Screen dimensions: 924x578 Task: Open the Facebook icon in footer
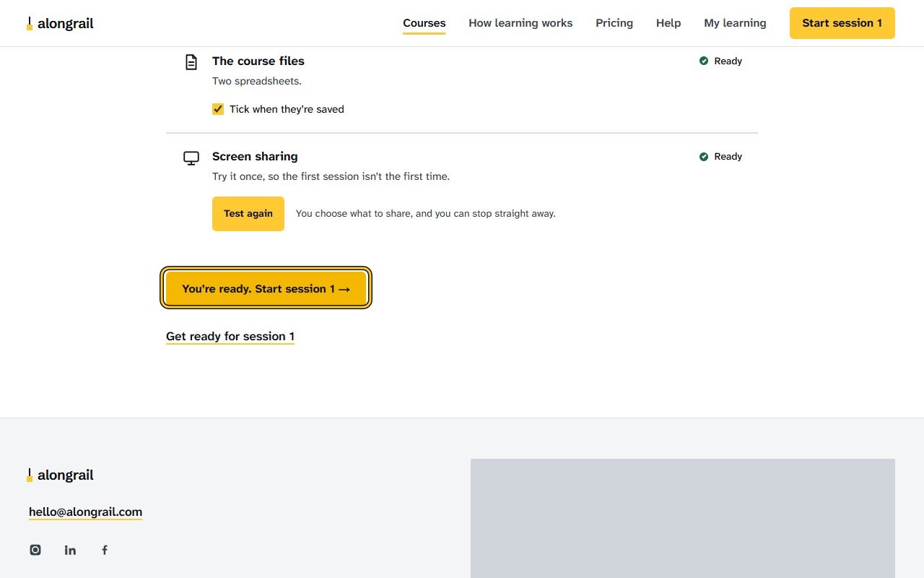(x=105, y=550)
